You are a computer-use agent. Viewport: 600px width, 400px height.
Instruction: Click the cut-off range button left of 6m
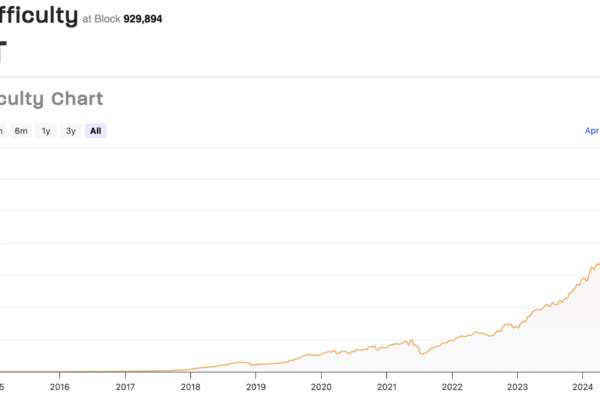click(2, 131)
